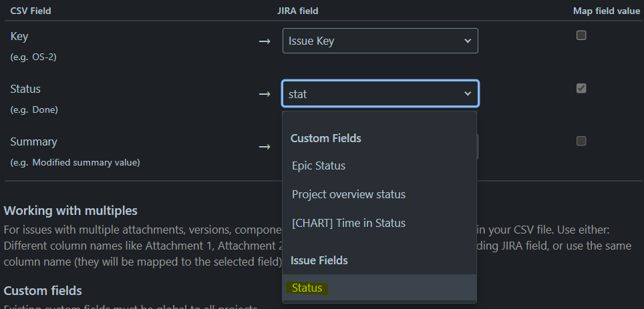Click the Map field value column header

[606, 11]
